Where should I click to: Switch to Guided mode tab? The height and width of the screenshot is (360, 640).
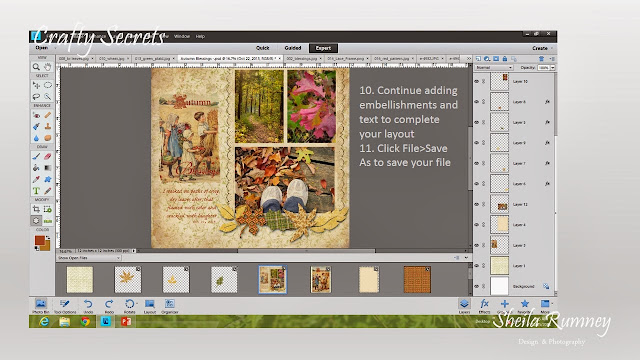[x=293, y=48]
